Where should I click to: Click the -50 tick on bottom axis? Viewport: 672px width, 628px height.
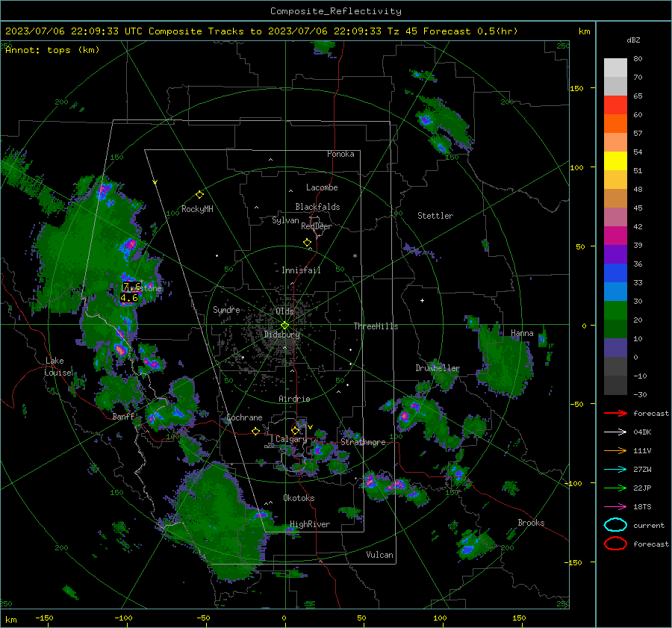[x=202, y=618]
